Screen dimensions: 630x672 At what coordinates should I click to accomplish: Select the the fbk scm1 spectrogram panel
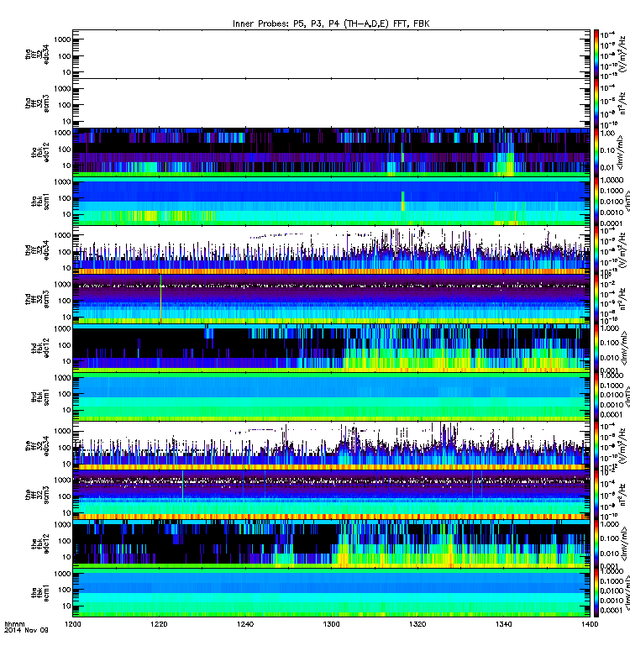coord(331,592)
